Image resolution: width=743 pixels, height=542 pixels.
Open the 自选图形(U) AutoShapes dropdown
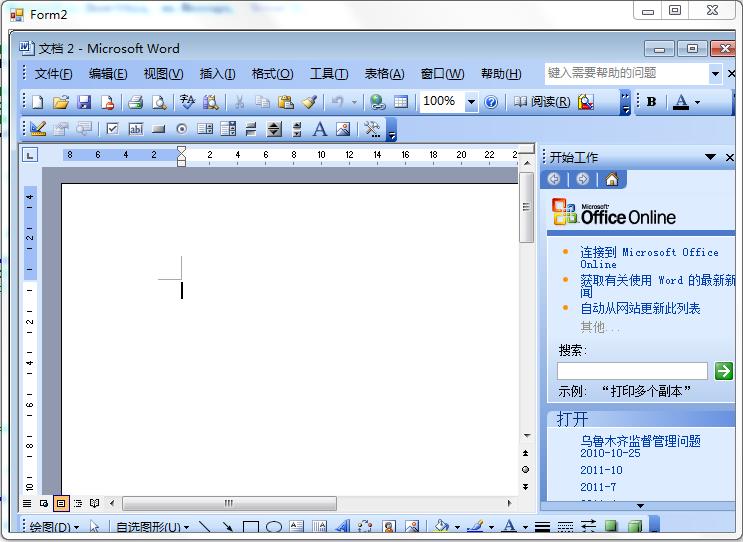152,527
